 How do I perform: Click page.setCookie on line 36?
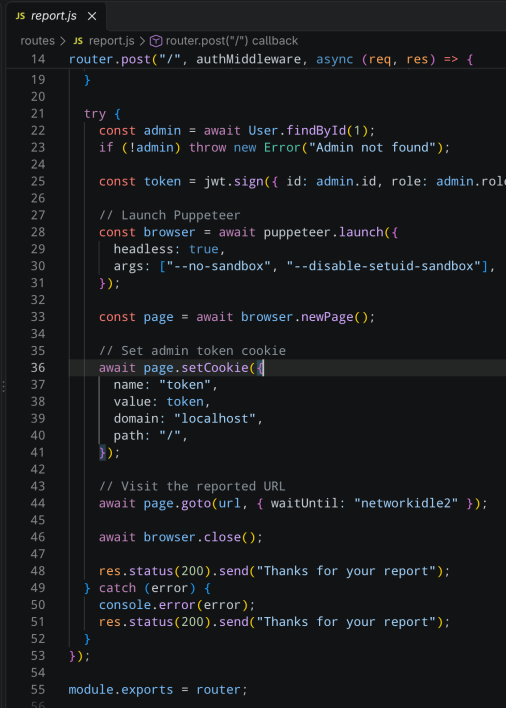196,368
